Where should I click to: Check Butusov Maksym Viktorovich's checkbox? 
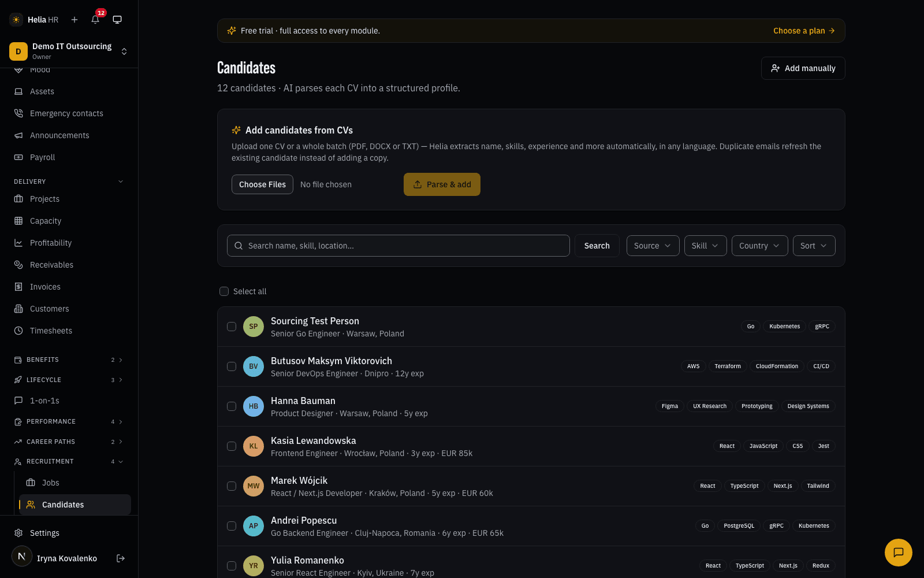pyautogui.click(x=232, y=366)
